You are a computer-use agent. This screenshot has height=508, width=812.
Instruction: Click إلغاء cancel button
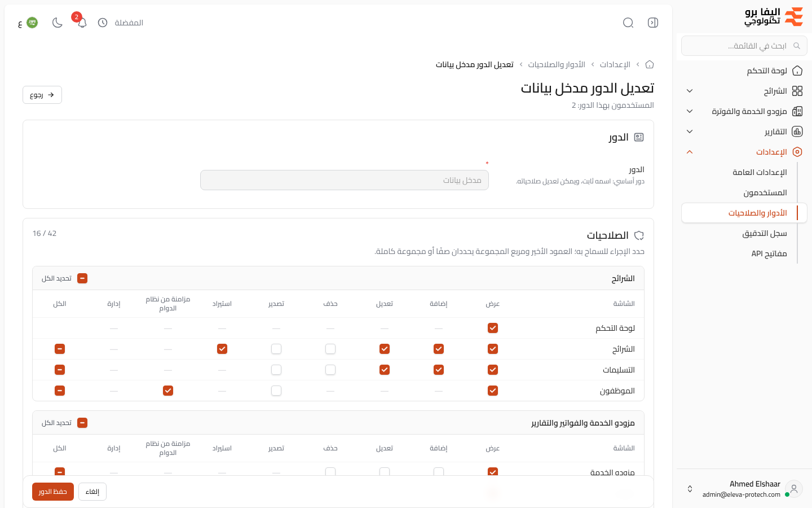pyautogui.click(x=92, y=492)
